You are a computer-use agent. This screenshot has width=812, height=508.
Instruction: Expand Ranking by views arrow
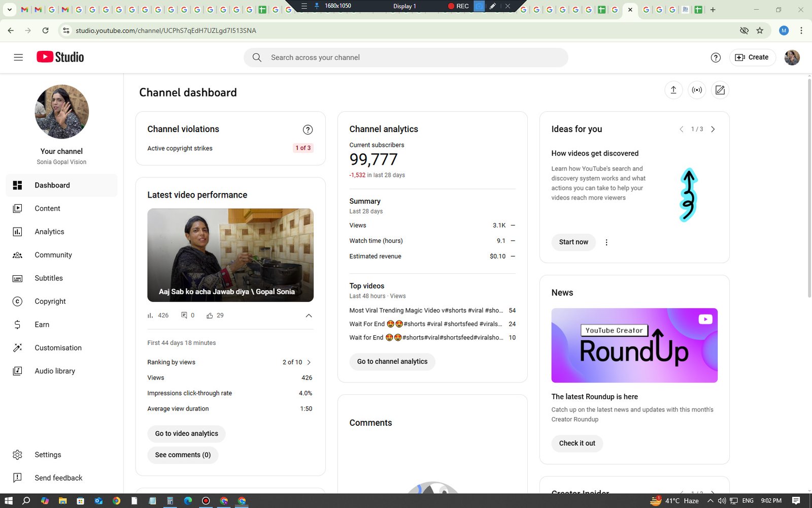[x=309, y=362]
